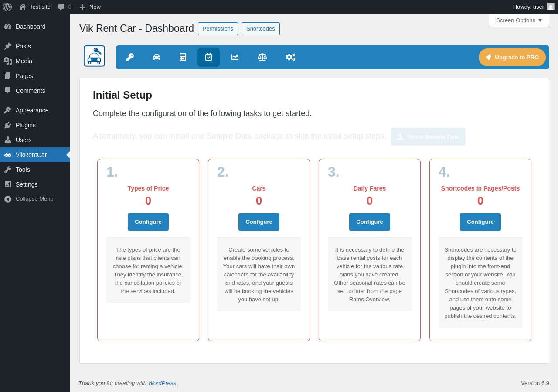
Task: Click the Types of Price heading
Action: [x=148, y=188]
